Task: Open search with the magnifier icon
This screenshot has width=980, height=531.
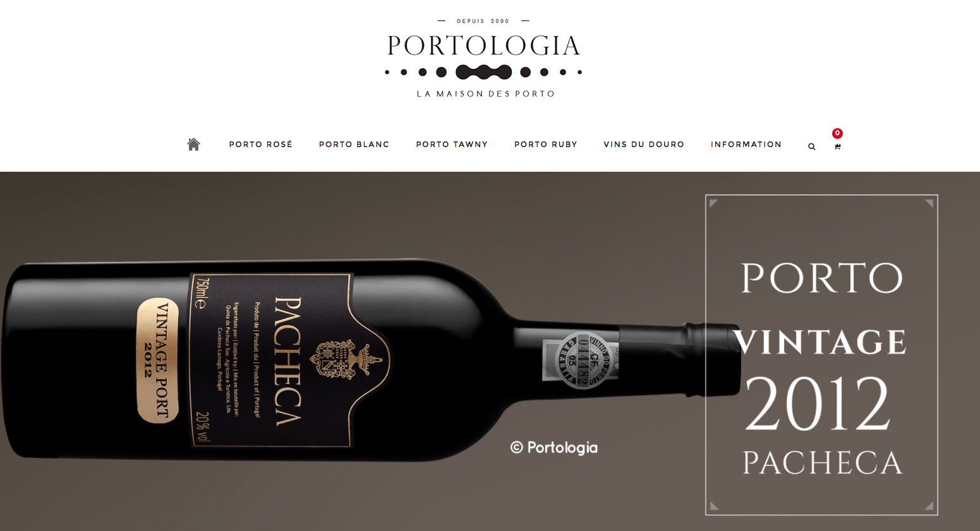Action: click(812, 146)
